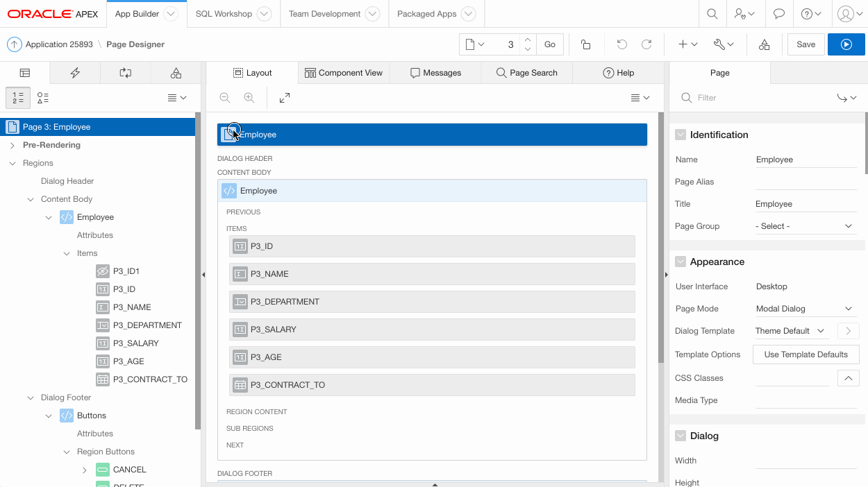Toggle group-by-component-type view in tree
Image resolution: width=868 pixels, height=487 pixels.
point(43,98)
